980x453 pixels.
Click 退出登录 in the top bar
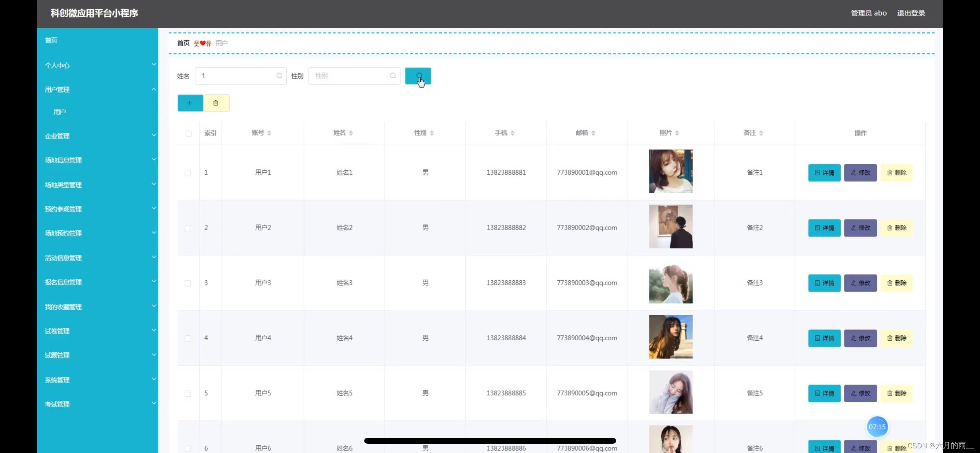[x=911, y=13]
